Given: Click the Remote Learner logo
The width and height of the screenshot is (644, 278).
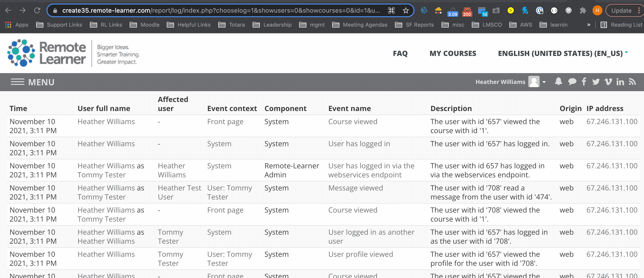Looking at the screenshot, I should 73,53.
